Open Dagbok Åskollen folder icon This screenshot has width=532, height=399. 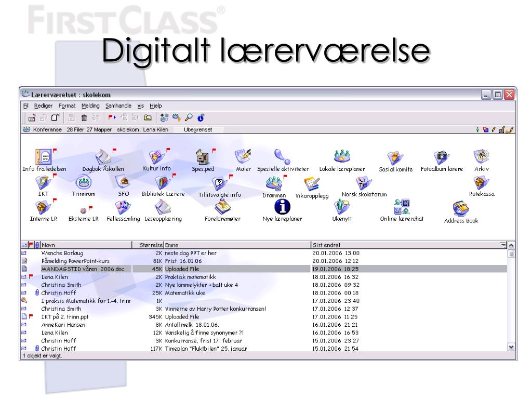[103, 157]
